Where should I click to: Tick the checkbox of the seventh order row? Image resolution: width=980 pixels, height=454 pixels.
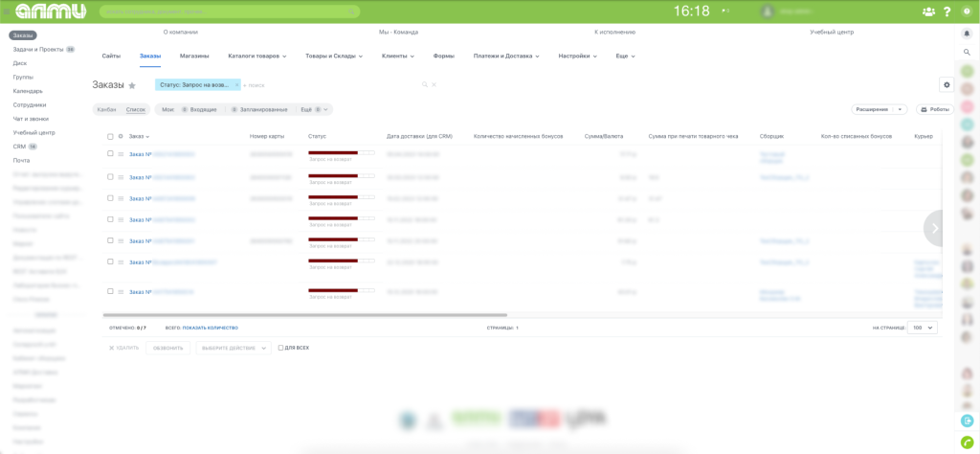(x=110, y=291)
